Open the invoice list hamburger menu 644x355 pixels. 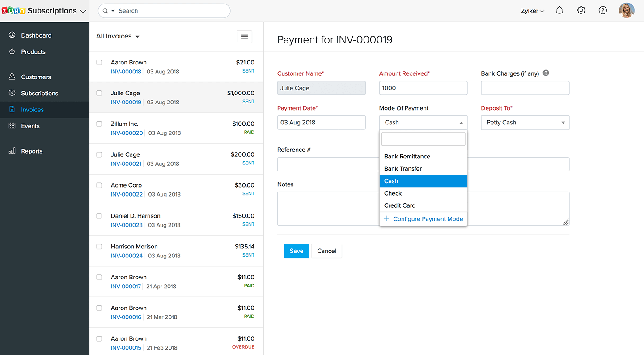click(x=245, y=37)
